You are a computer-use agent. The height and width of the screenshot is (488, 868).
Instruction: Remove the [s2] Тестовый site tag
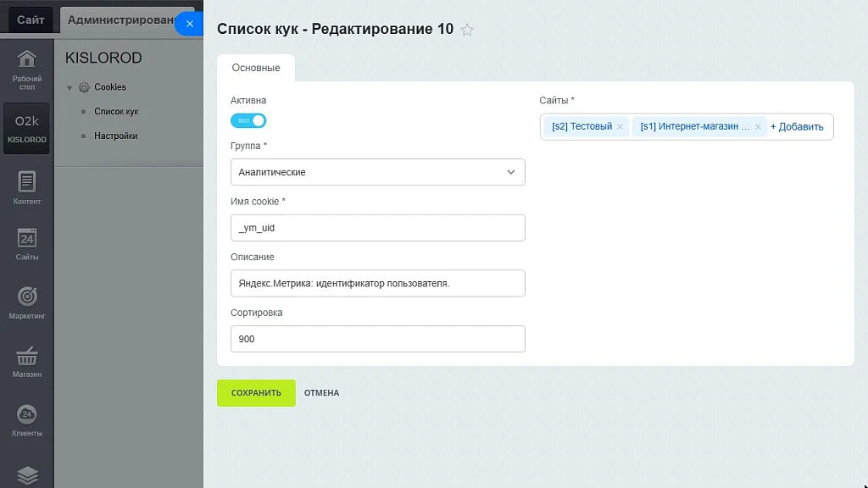tap(620, 127)
